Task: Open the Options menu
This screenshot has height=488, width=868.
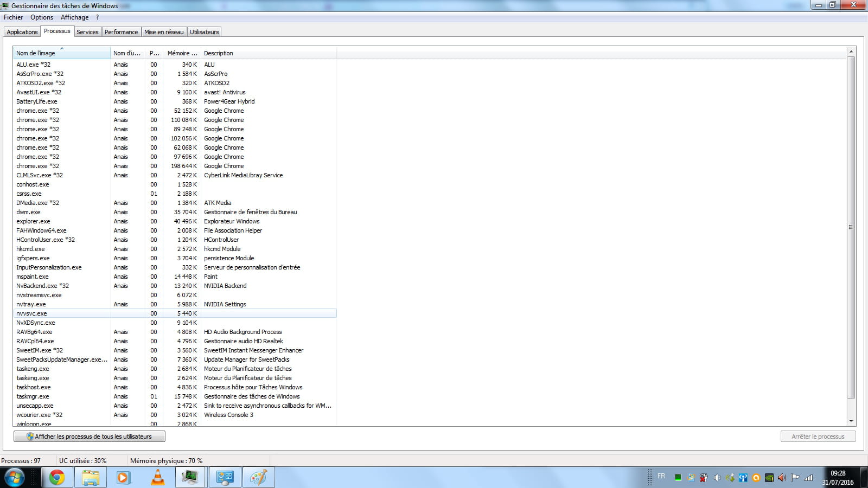Action: 42,17
